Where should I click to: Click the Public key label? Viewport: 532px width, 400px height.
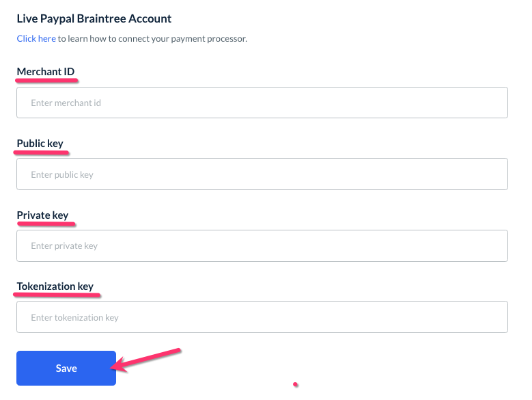pyautogui.click(x=40, y=143)
